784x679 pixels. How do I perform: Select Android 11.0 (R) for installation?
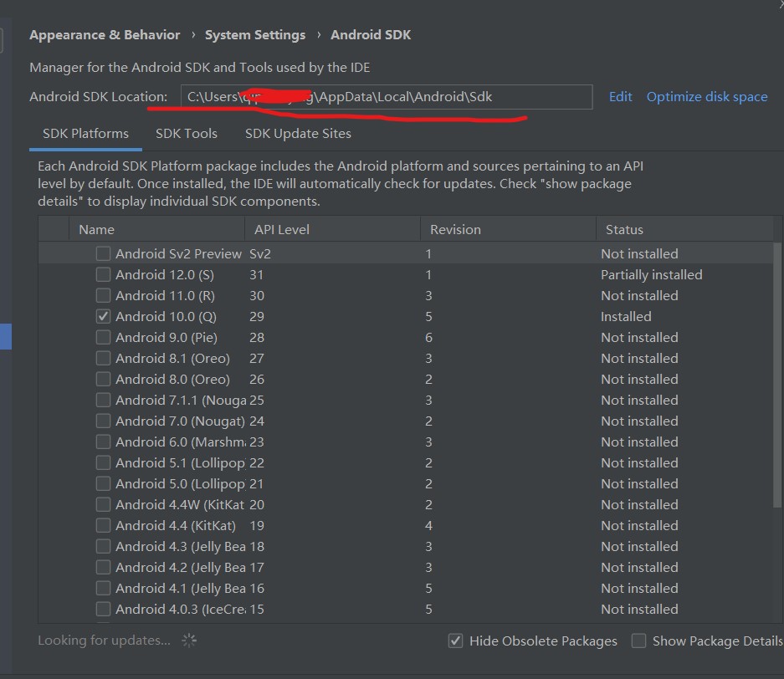pyautogui.click(x=102, y=295)
